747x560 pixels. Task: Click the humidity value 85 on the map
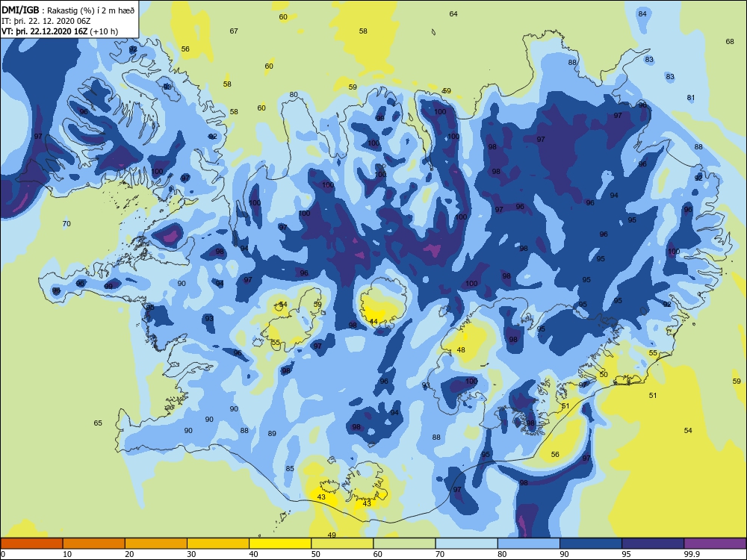point(290,469)
